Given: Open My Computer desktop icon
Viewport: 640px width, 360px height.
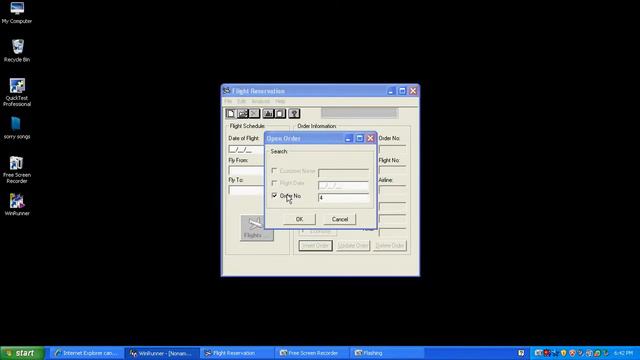Looking at the screenshot, I should 17,13.
